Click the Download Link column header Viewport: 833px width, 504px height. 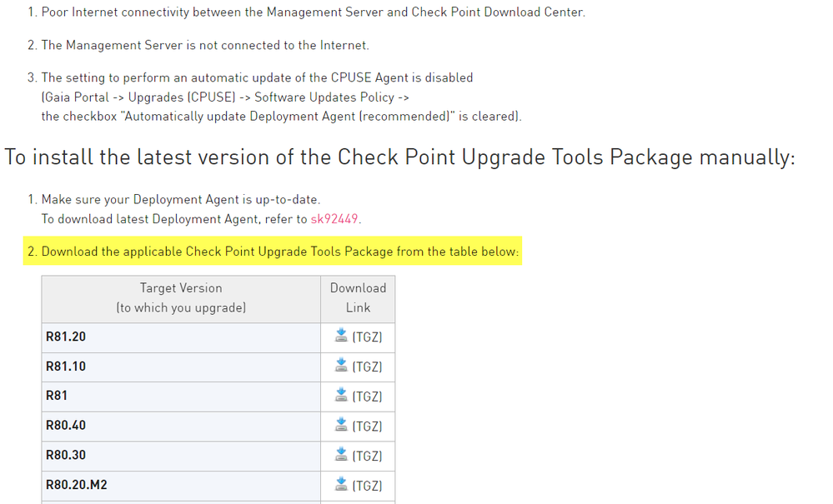(x=358, y=298)
